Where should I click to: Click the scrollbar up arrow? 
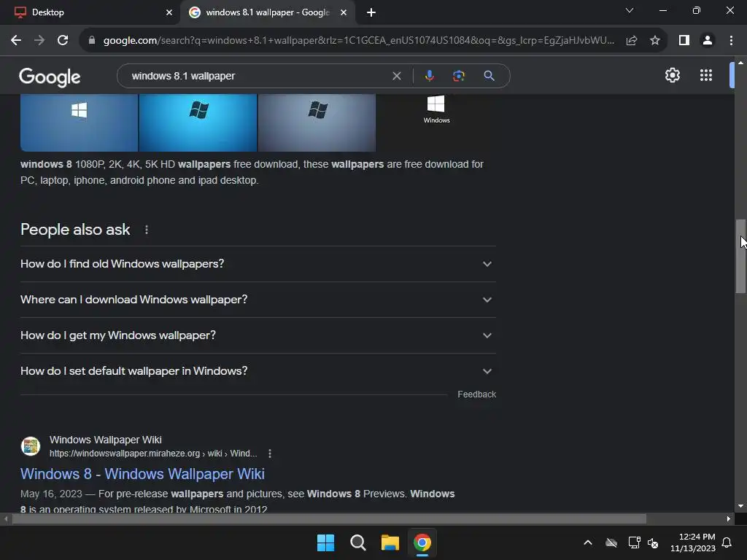[740, 63]
